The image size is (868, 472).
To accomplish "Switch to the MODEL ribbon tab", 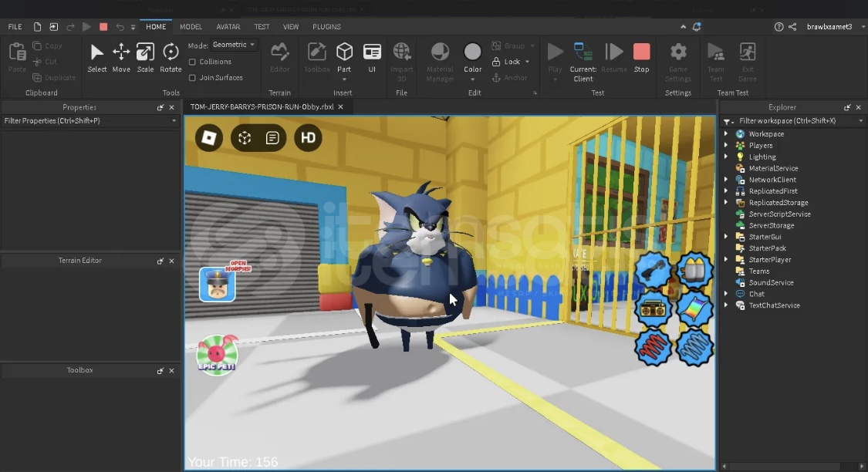I will tap(191, 26).
